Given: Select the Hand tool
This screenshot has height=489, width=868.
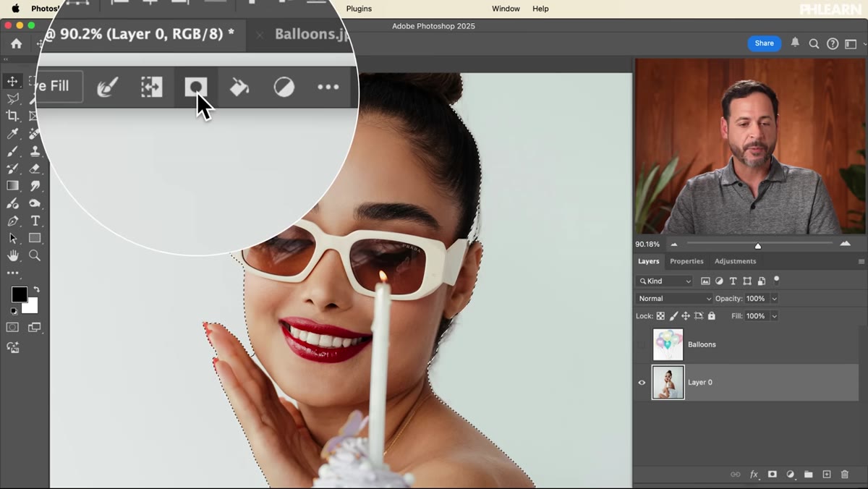Looking at the screenshot, I should tap(12, 255).
